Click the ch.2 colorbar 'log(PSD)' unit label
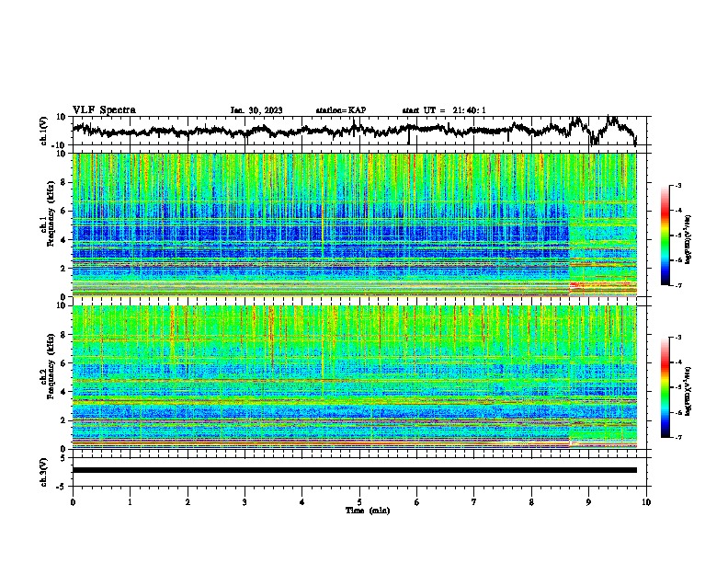Image resolution: width=728 pixels, height=563 pixels. (x=688, y=391)
